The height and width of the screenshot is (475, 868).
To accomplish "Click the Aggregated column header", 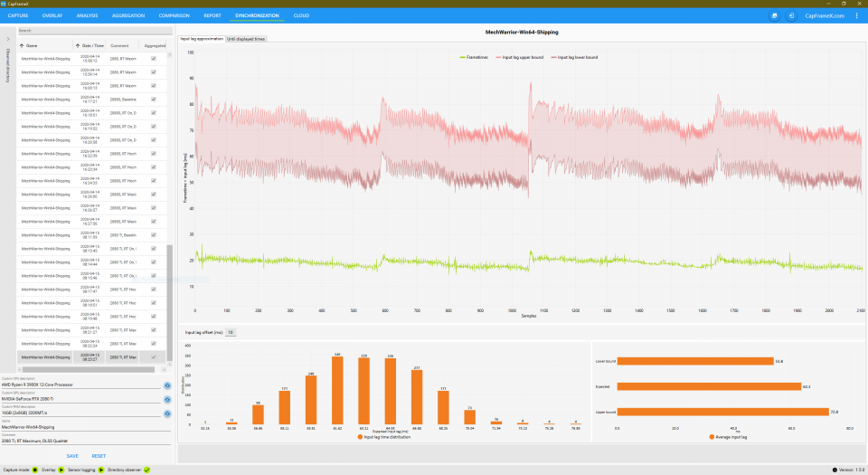I will 155,45.
